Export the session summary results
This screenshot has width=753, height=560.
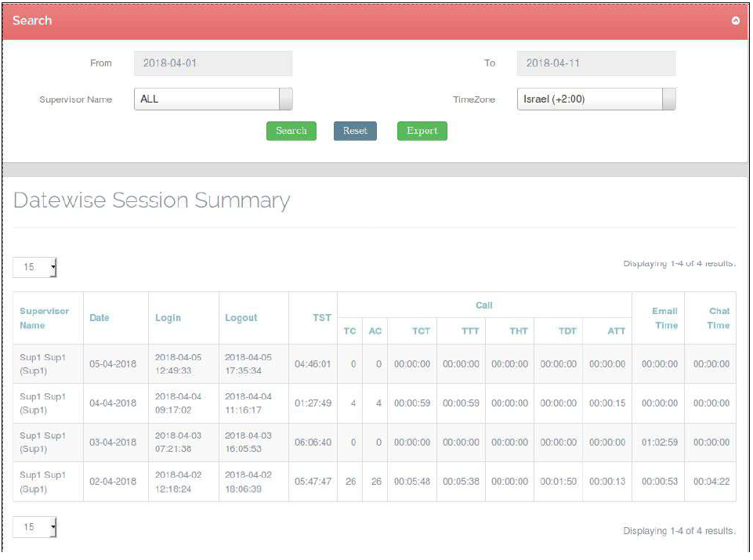point(422,131)
